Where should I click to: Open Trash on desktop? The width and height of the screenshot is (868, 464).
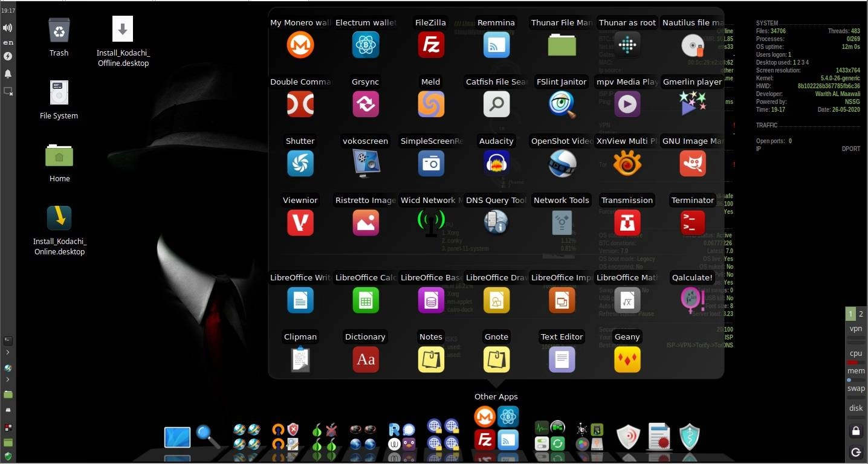[x=59, y=30]
